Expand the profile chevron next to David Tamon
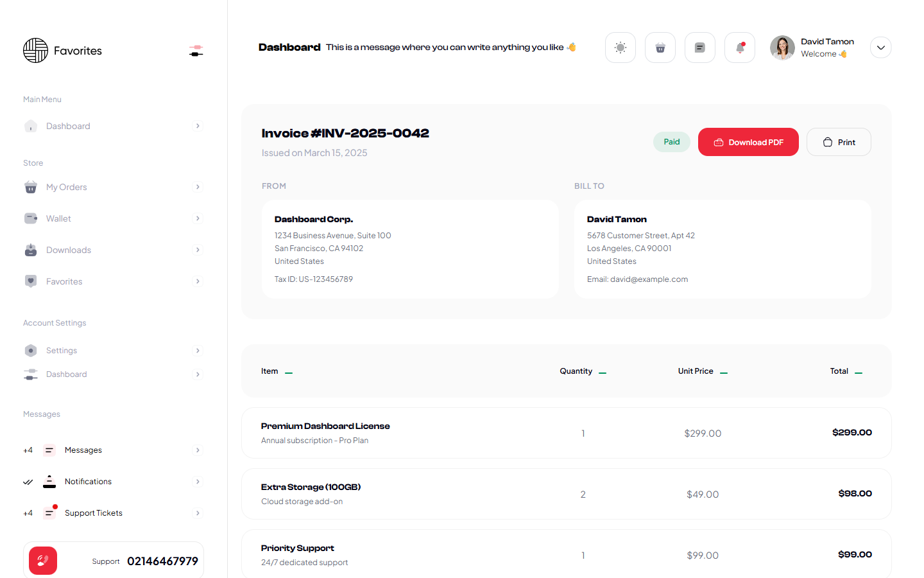 880,47
